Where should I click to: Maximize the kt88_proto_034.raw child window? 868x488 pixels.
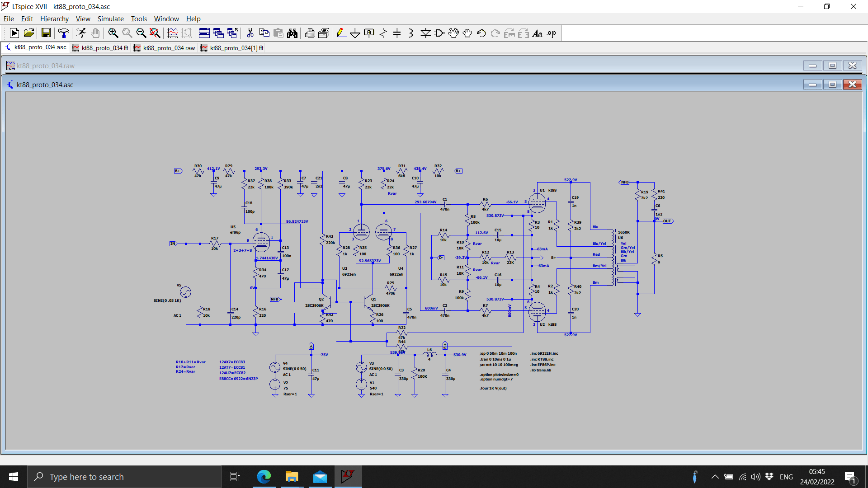pyautogui.click(x=832, y=66)
